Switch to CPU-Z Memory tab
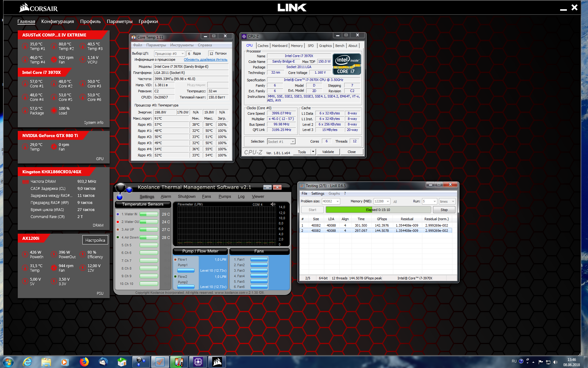Screen dimensions: 588x368 point(296,46)
